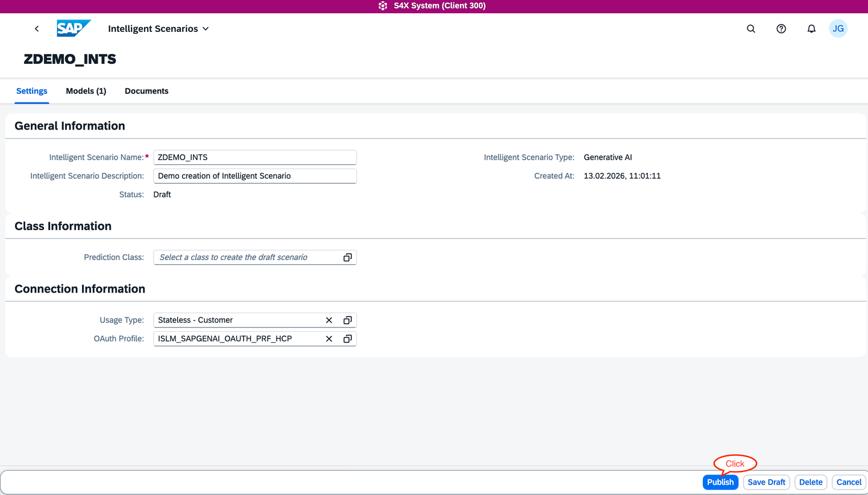
Task: Click the ZDEMO_INTS page title
Action: point(70,59)
